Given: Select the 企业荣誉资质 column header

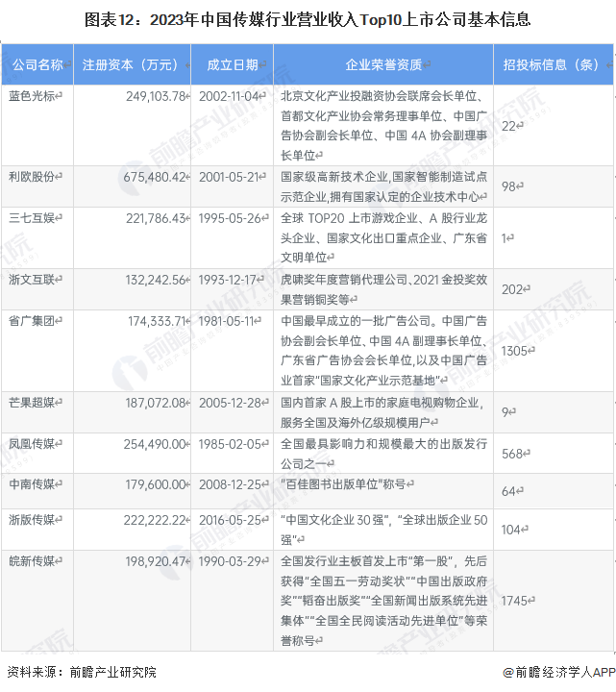Looking at the screenshot, I should (x=383, y=65).
